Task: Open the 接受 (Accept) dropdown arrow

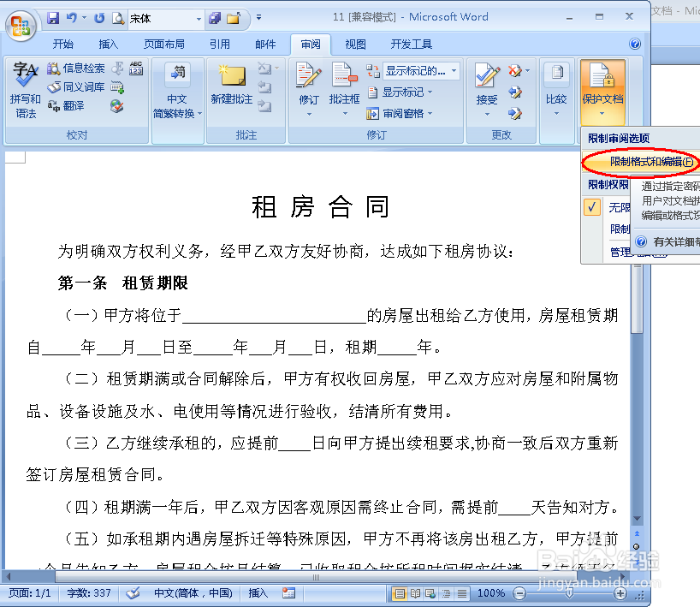Action: (488, 113)
